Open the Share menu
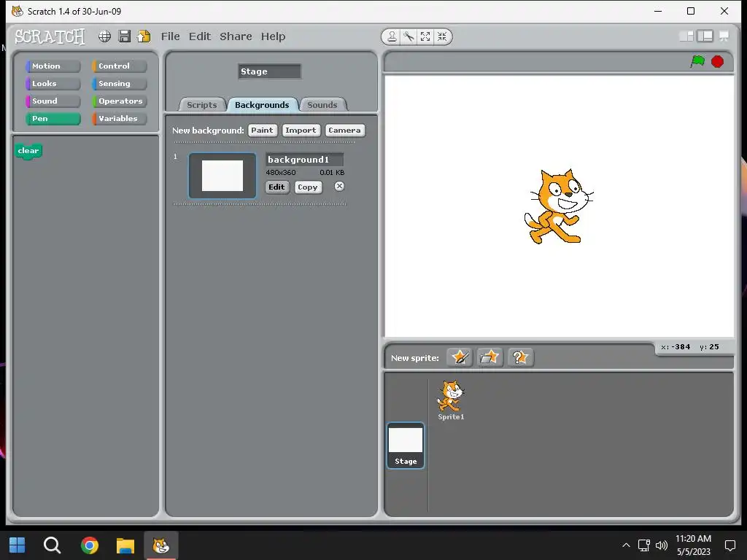747x560 pixels. coord(236,36)
